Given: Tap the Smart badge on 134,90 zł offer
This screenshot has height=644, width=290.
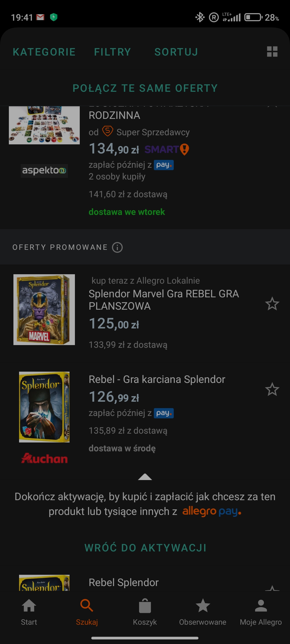Looking at the screenshot, I should click(x=166, y=149).
